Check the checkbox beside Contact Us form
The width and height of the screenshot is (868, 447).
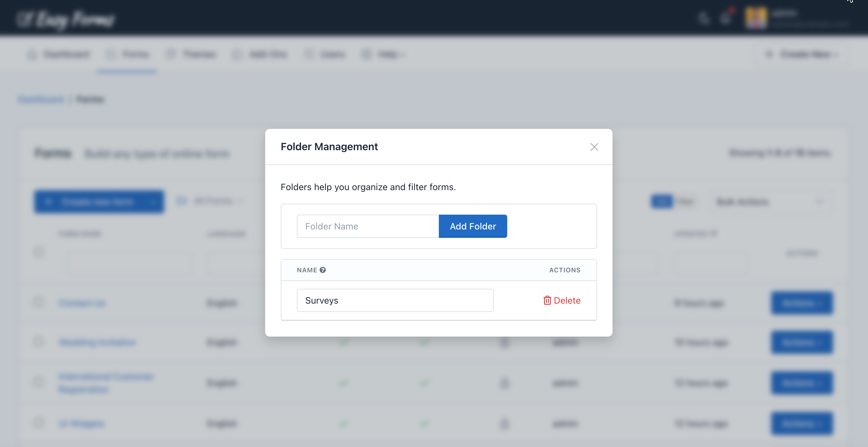38,302
